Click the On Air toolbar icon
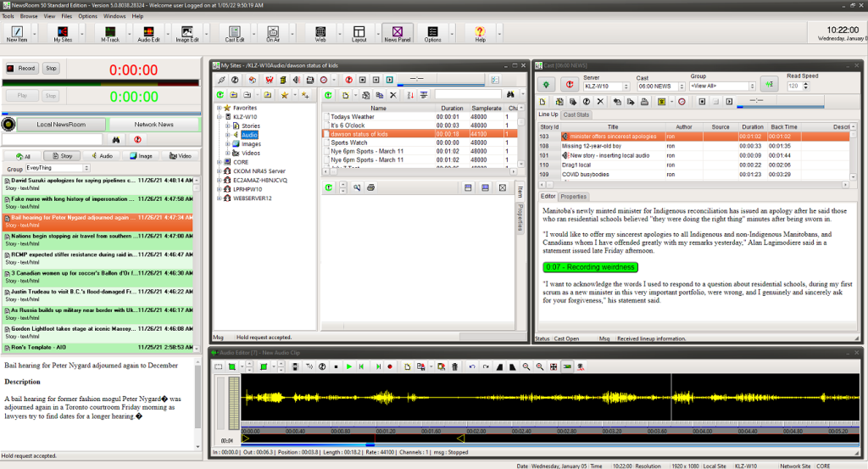The width and height of the screenshot is (868, 469). coord(273,33)
